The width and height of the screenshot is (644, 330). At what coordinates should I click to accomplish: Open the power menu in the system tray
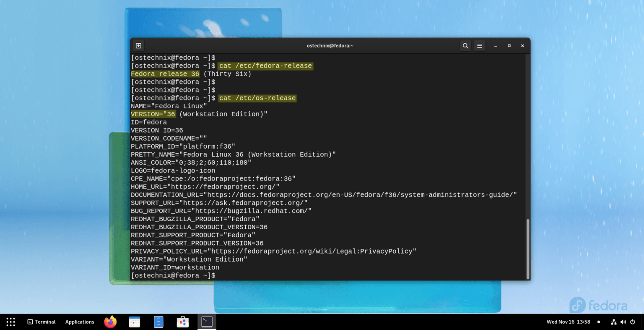click(x=633, y=322)
